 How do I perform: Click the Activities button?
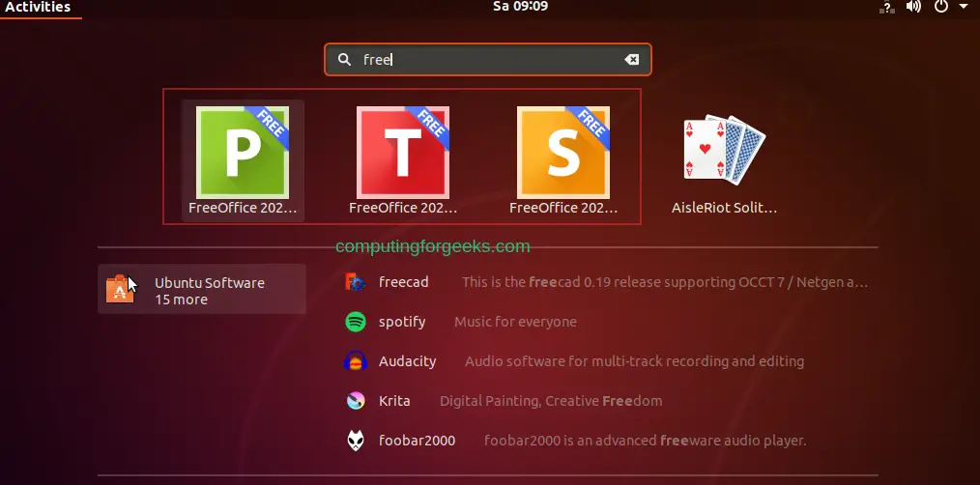point(38,8)
